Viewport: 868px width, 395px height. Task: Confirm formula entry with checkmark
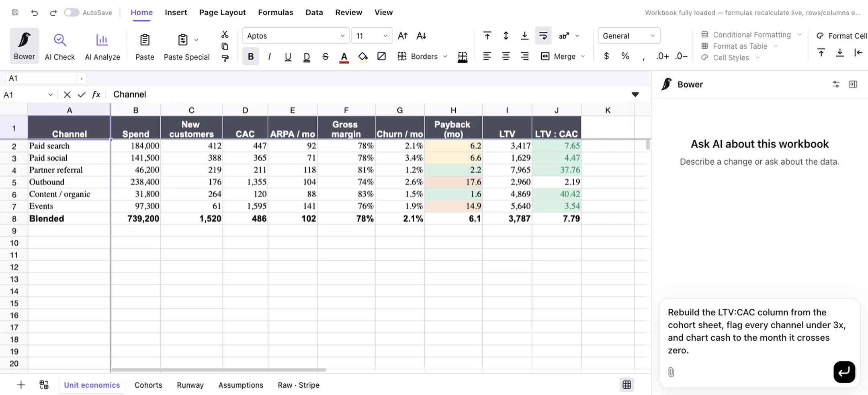(x=82, y=95)
